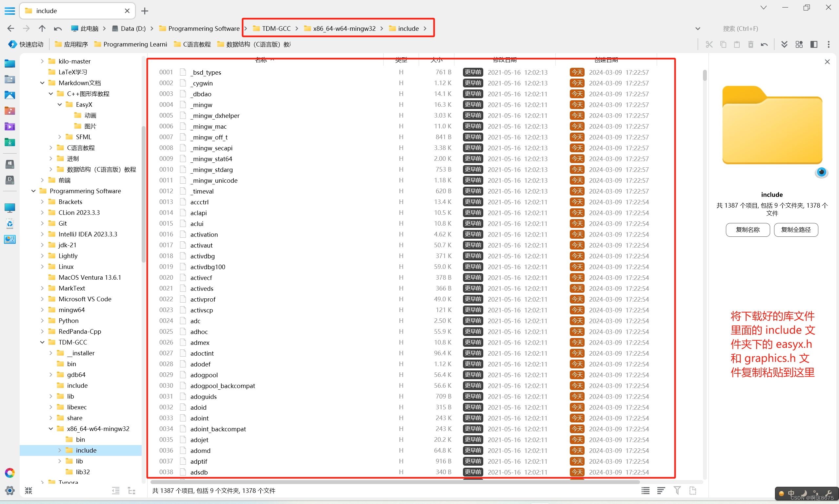The height and width of the screenshot is (504, 839).
Task: Click the list view icon in status bar
Action: 645,491
